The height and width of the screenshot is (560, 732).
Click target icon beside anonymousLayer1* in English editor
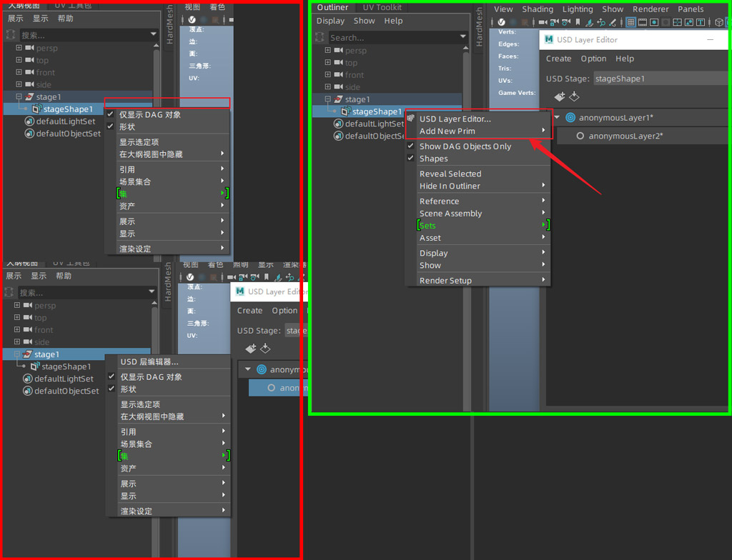point(570,118)
